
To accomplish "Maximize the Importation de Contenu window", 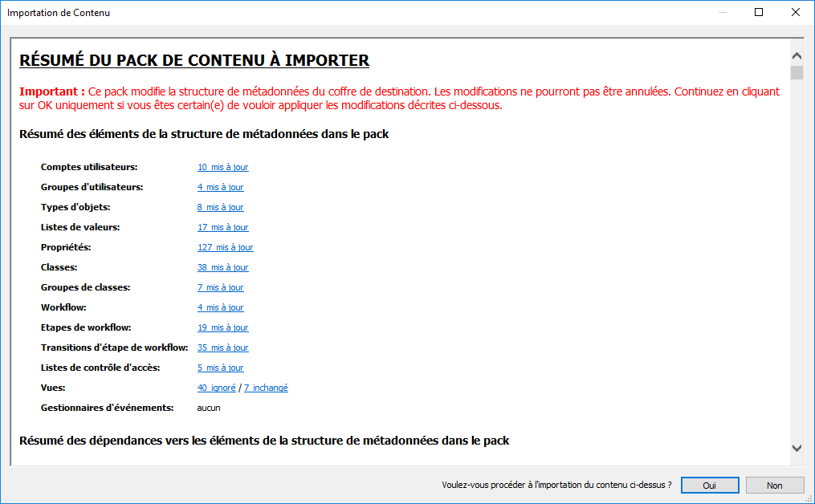I will 759,12.
